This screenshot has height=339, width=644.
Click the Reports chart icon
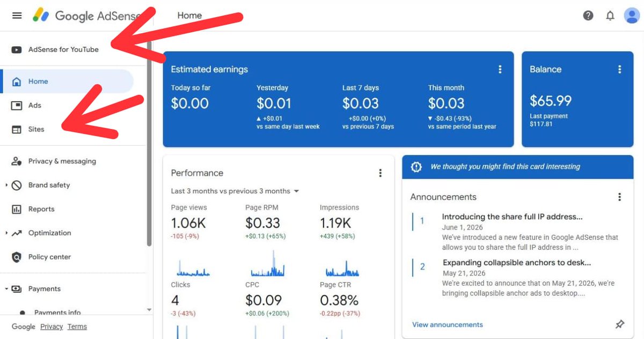pos(17,209)
